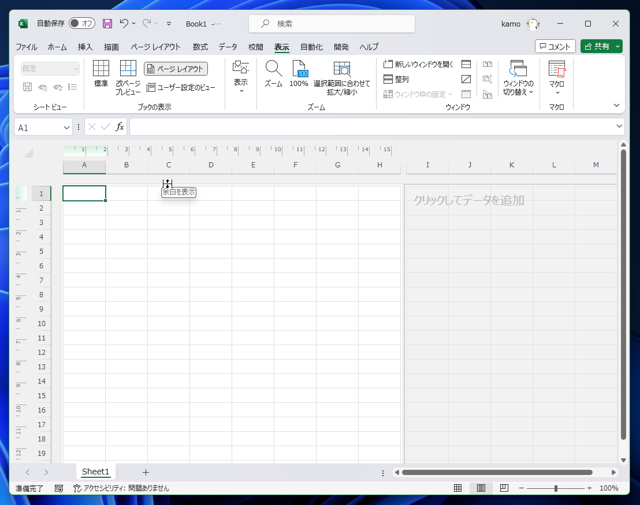The image size is (640, 505).
Task: Click the Redo arrow icon
Action: click(147, 24)
